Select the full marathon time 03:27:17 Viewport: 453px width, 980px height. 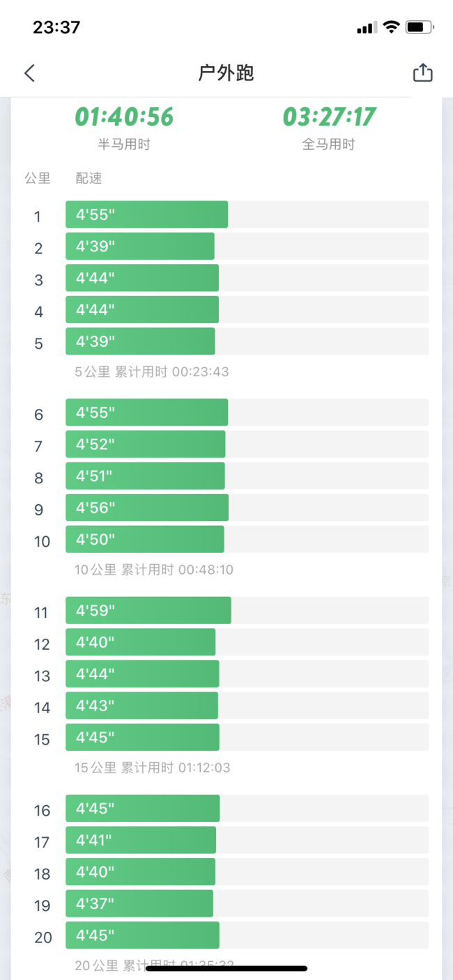(329, 116)
